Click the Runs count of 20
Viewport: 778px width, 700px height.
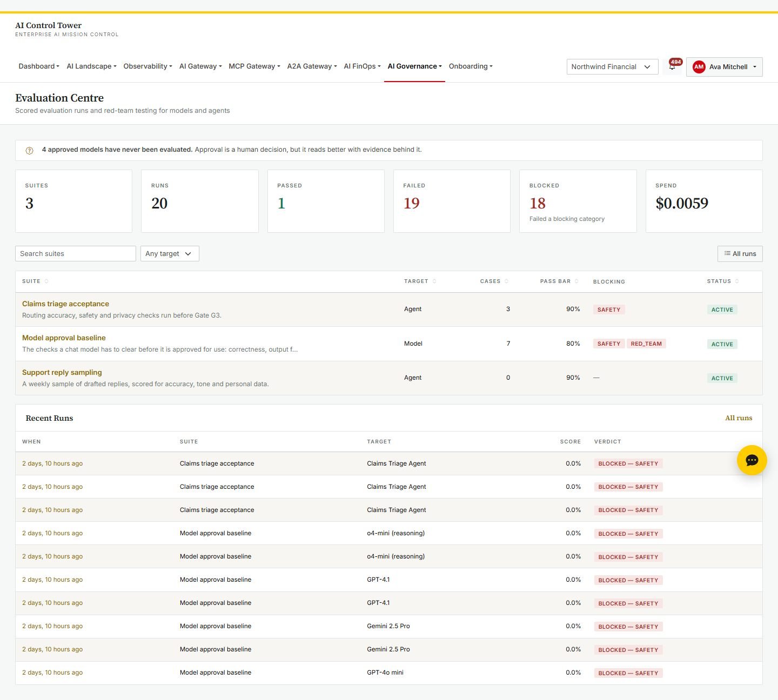(x=159, y=204)
